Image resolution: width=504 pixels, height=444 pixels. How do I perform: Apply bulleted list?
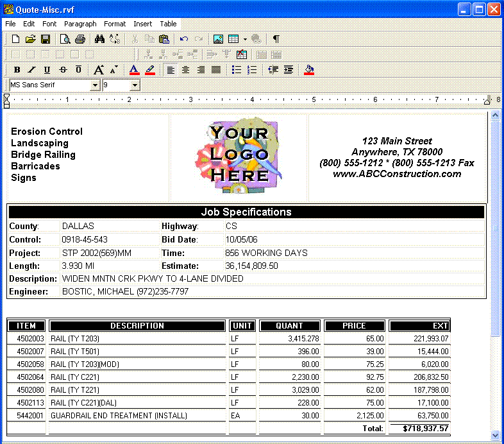[237, 70]
